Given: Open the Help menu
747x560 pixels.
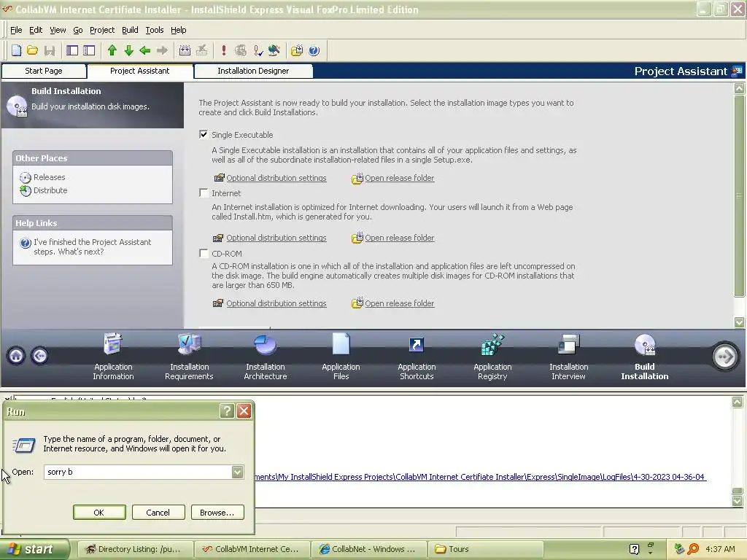Looking at the screenshot, I should pyautogui.click(x=178, y=30).
